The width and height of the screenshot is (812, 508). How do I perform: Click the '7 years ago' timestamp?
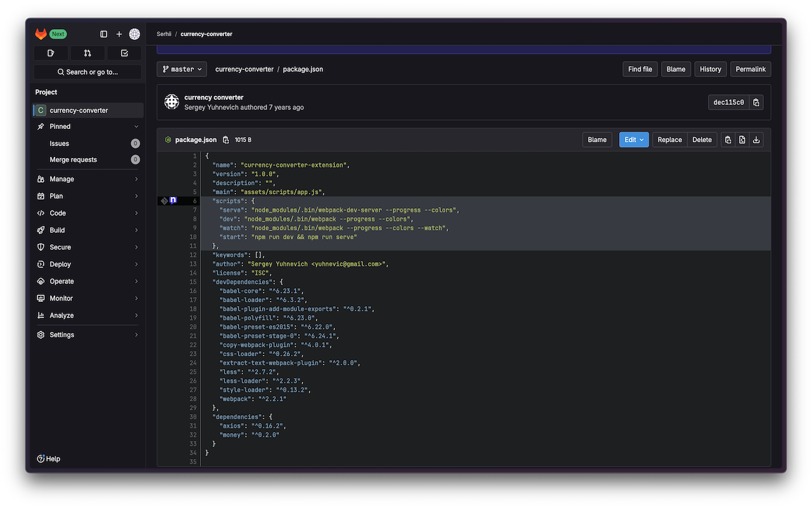287,108
